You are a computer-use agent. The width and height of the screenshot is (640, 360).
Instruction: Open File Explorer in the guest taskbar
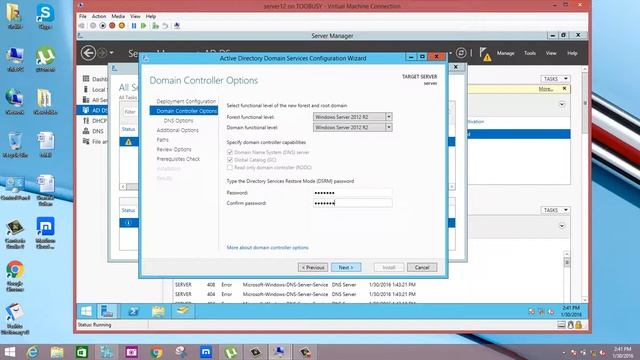point(158,311)
